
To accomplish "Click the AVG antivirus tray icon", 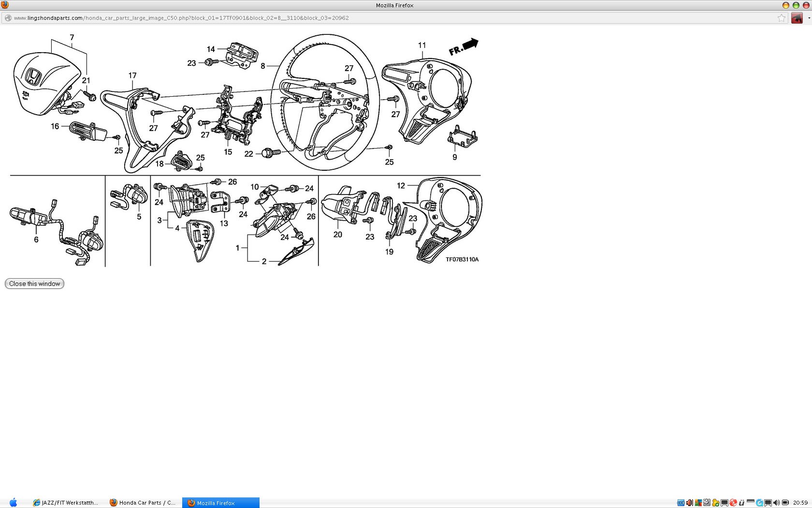I will (698, 503).
